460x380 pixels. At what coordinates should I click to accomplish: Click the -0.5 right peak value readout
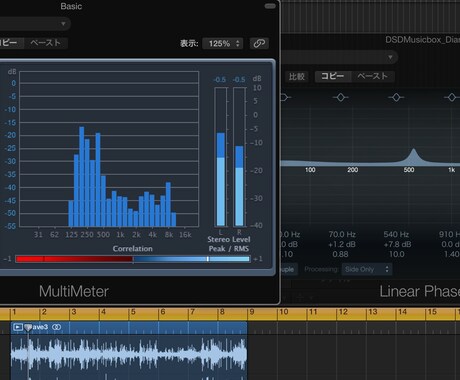click(239, 80)
